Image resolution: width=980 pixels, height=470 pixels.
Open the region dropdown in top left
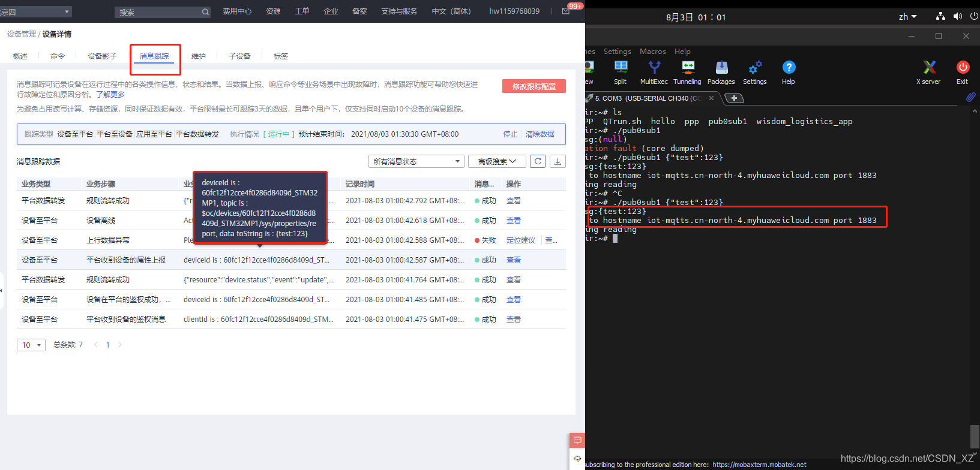[35, 12]
